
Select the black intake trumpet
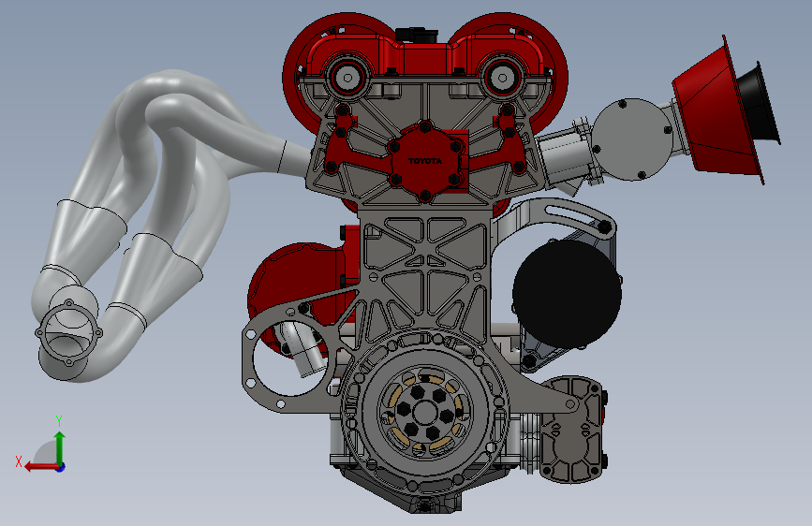pos(760,103)
